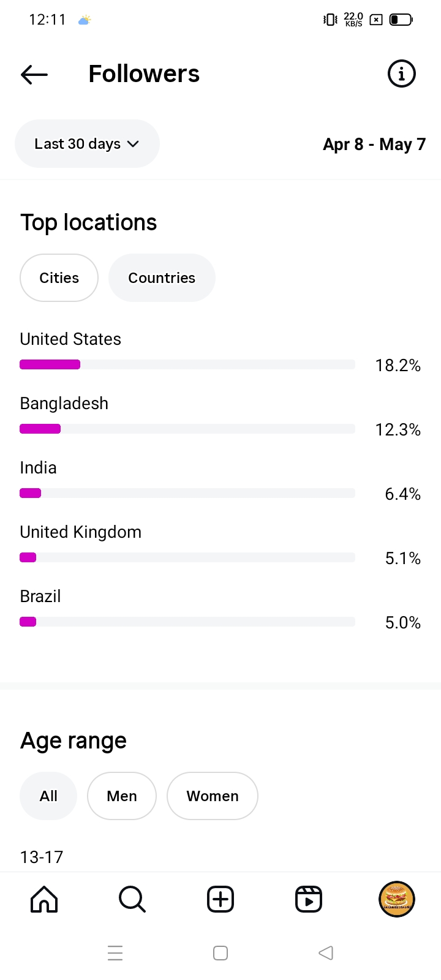
Task: Tap the back arrow icon
Action: (34, 74)
